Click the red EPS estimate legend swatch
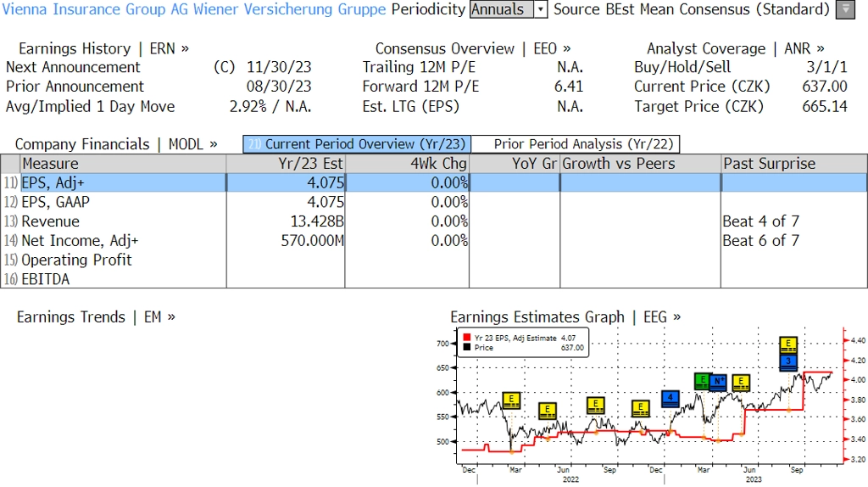Viewport: 868px width, 487px height. click(467, 338)
